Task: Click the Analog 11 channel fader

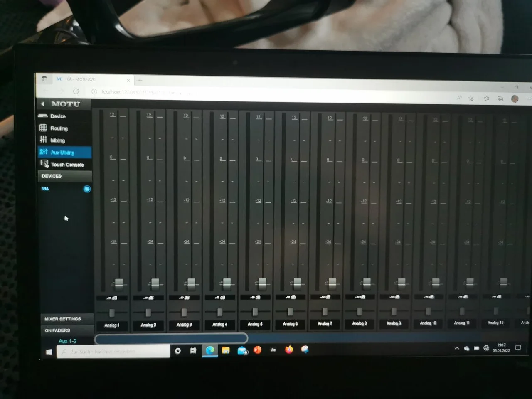Action: pos(470,282)
